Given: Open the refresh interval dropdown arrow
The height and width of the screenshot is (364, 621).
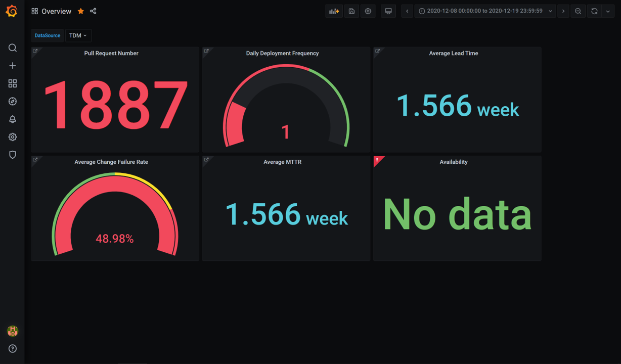Looking at the screenshot, I should click(608, 11).
